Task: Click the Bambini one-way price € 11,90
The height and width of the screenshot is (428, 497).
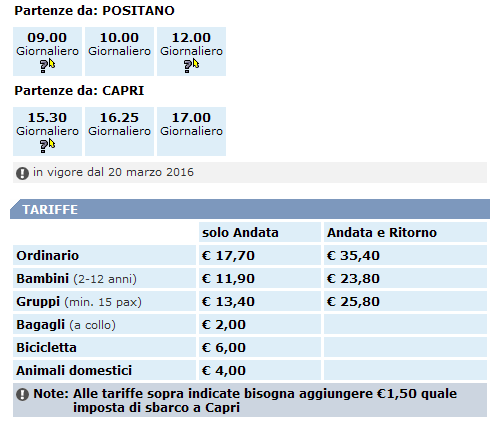Action: 228,278
